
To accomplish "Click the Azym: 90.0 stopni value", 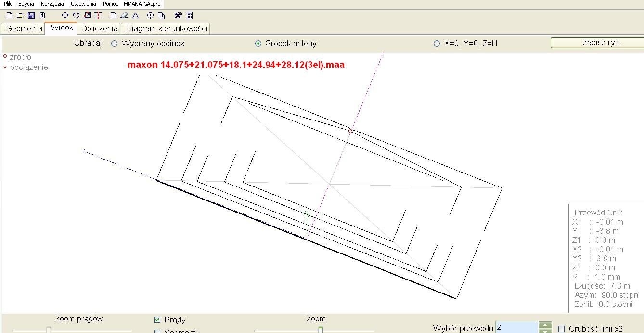I will tap(607, 295).
